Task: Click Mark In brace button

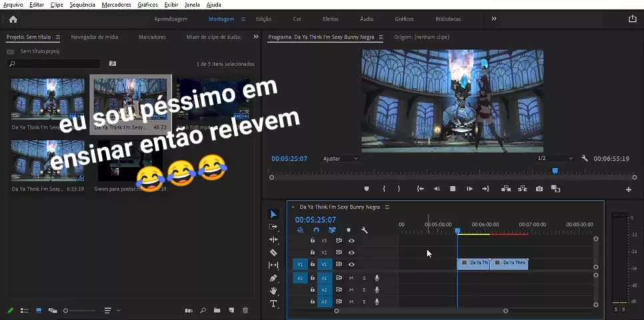Action: click(x=383, y=189)
